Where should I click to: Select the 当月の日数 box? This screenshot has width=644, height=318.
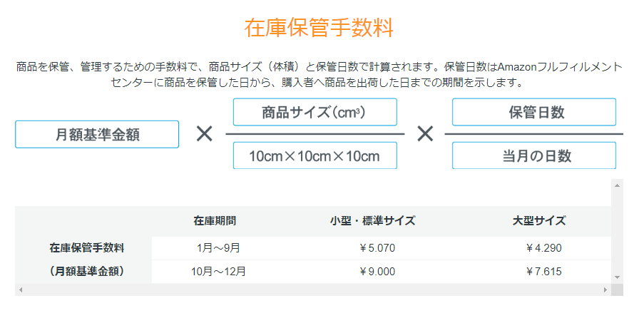[x=533, y=155]
